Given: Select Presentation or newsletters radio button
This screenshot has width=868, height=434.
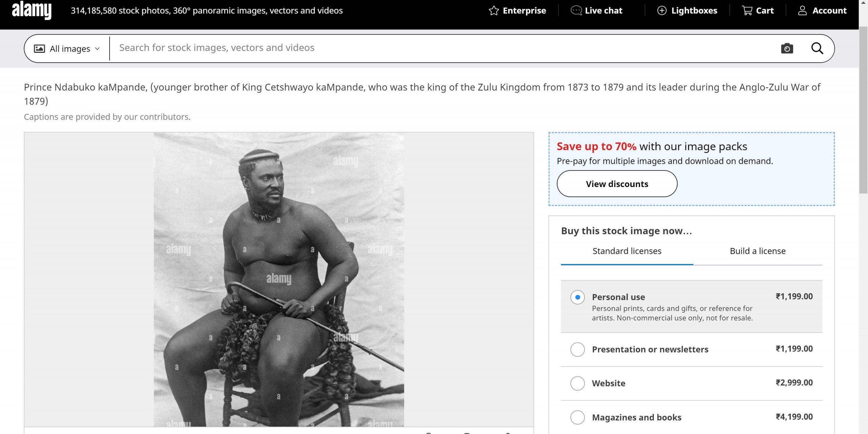Looking at the screenshot, I should (577, 349).
